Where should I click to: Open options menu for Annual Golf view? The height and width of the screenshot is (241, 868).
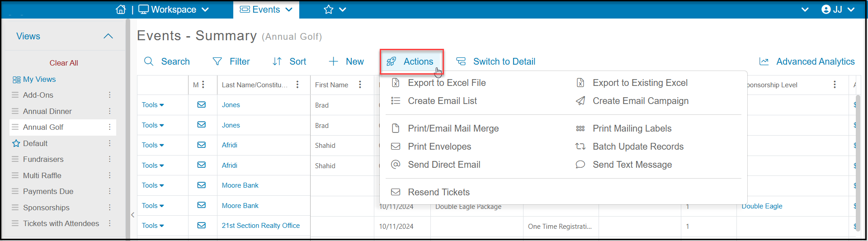click(x=109, y=127)
